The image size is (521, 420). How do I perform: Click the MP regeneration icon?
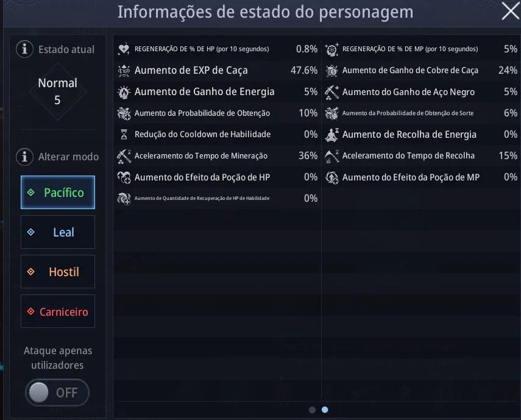(x=331, y=49)
